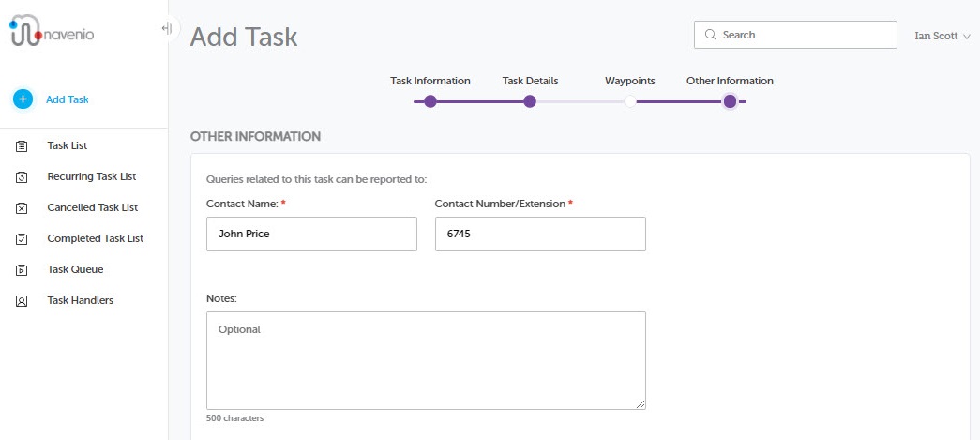Select the Waypoints step marker
The height and width of the screenshot is (440, 980).
(630, 101)
